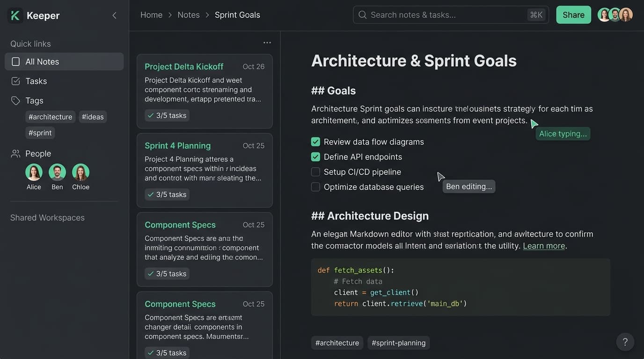Filter by #architecture tag in sidebar
This screenshot has height=359, width=644.
tap(51, 117)
